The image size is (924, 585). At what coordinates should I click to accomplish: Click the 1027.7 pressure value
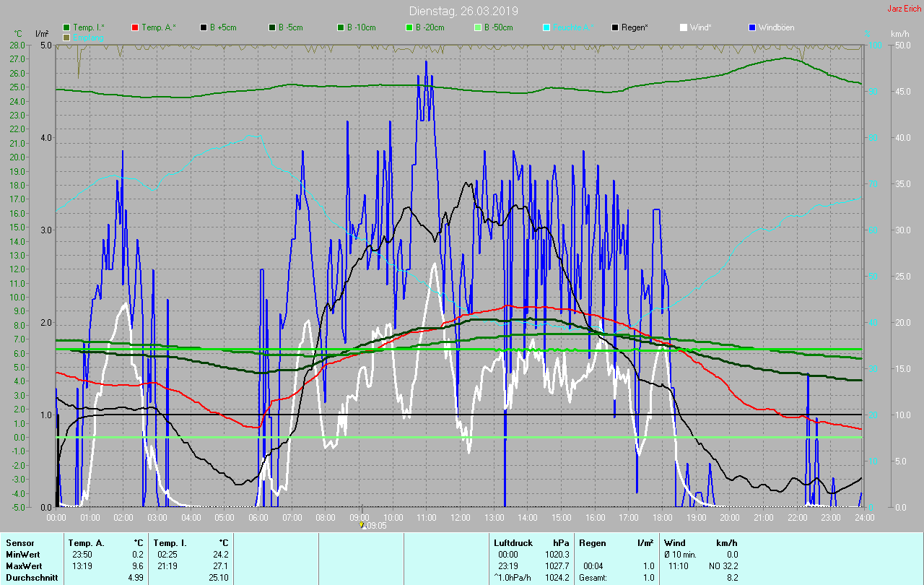(x=559, y=566)
